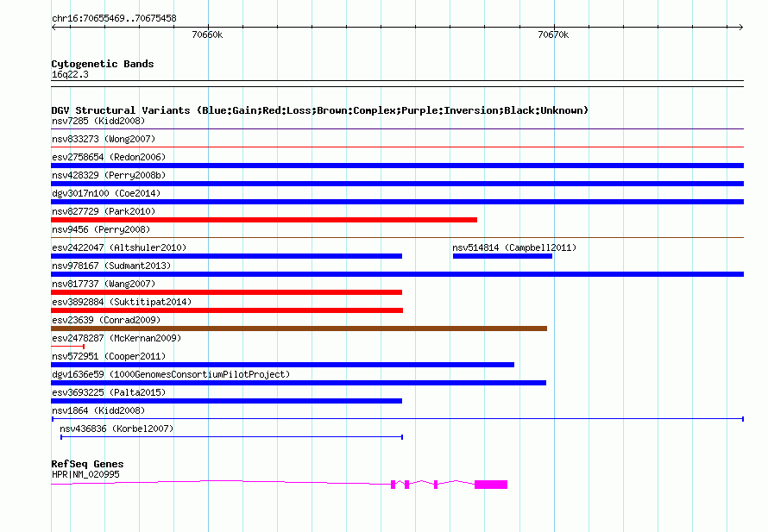
Task: Click the nsv817737 (Wang2007) red bar
Action: [226, 292]
